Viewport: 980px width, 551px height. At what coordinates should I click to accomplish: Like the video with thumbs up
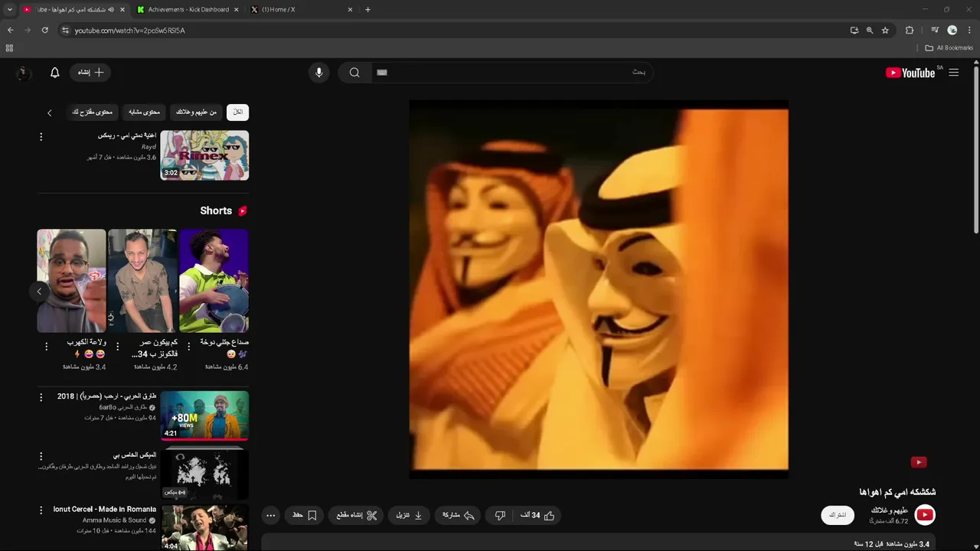[x=539, y=516]
